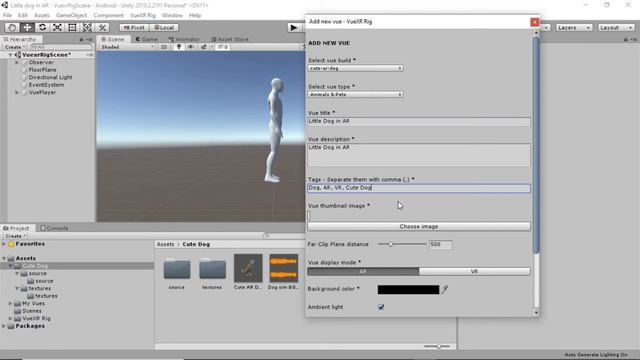
Task: Open the Layers dropdown
Action: 573,27
